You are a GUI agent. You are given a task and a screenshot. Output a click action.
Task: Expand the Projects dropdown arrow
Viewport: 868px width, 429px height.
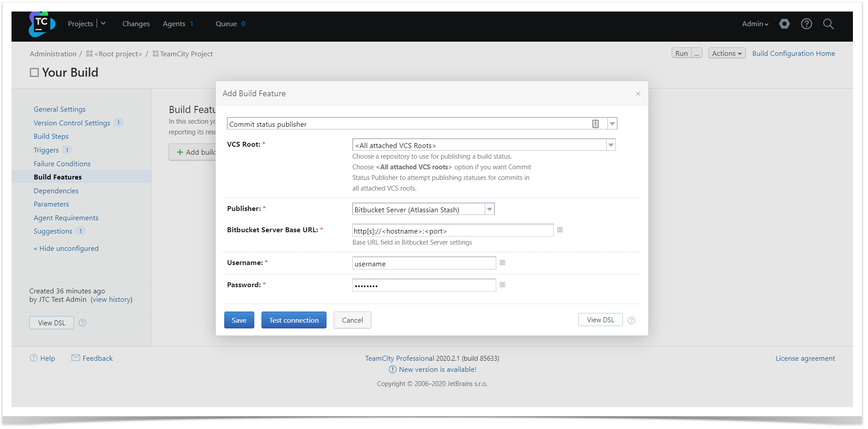pyautogui.click(x=103, y=23)
